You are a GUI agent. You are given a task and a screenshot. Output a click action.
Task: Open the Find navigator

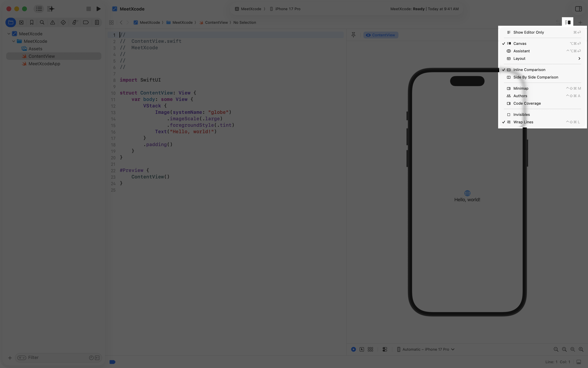pyautogui.click(x=42, y=22)
